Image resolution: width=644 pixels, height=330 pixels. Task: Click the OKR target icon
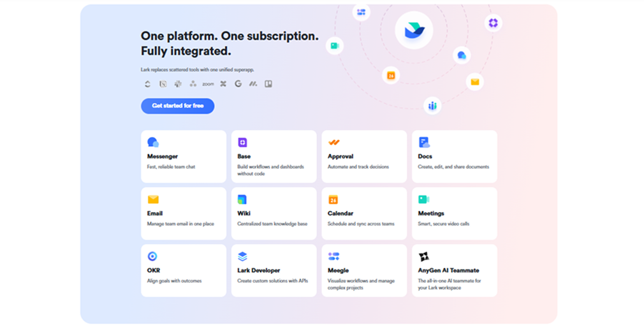[152, 256]
